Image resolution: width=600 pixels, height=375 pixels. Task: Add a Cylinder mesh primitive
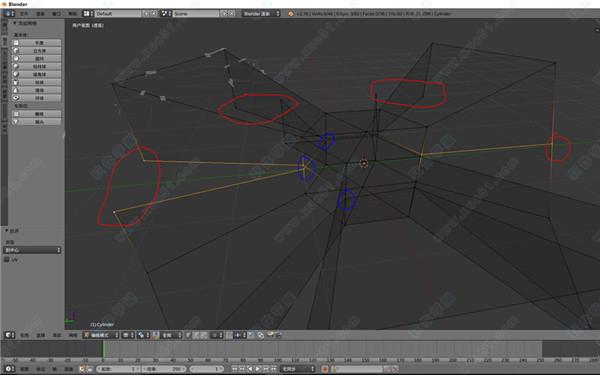pos(36,82)
